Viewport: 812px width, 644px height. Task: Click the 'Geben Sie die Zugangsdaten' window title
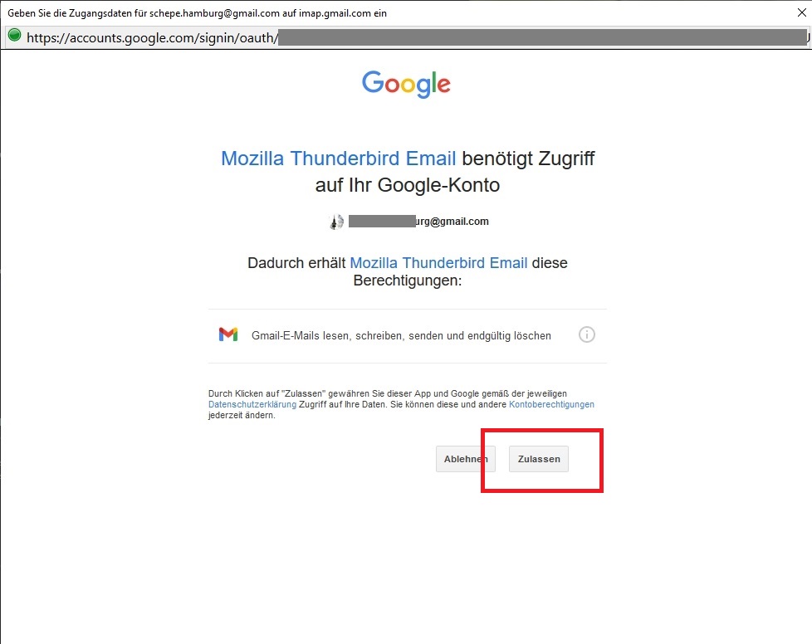197,13
